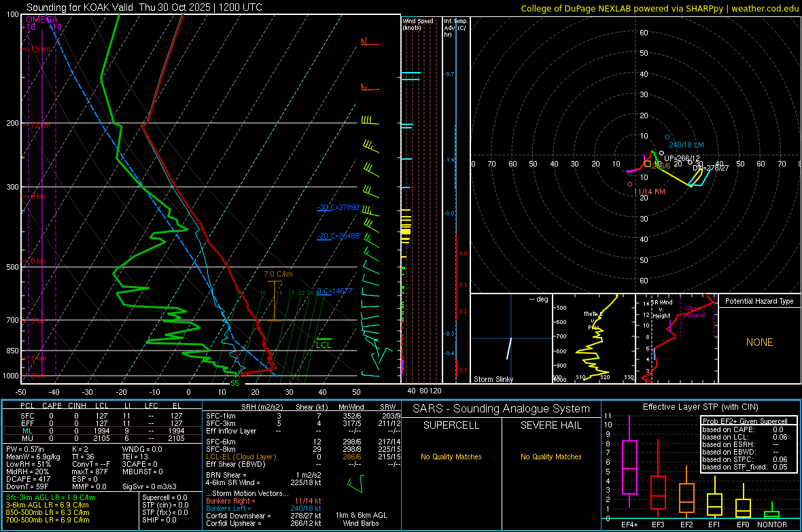
Task: Select the magenta OMEGA label
Action: pos(41,20)
